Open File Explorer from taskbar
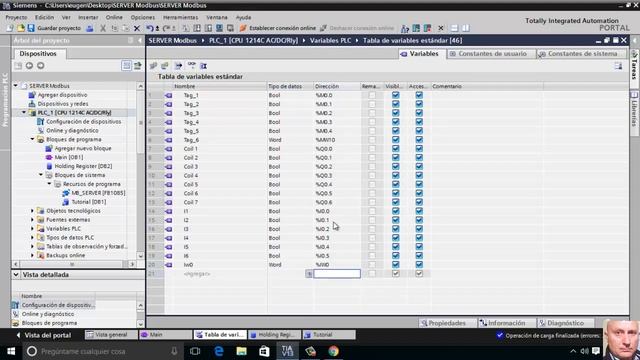Screen dimensions: 640x360 241,351
